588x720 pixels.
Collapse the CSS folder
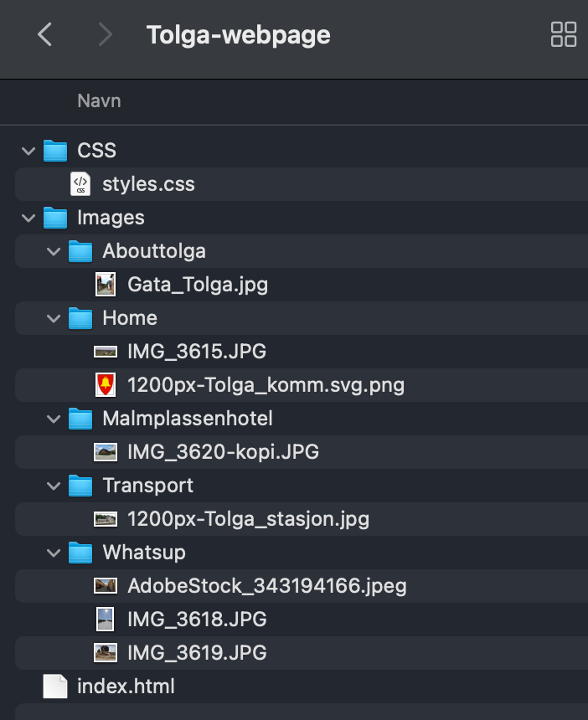click(x=28, y=151)
